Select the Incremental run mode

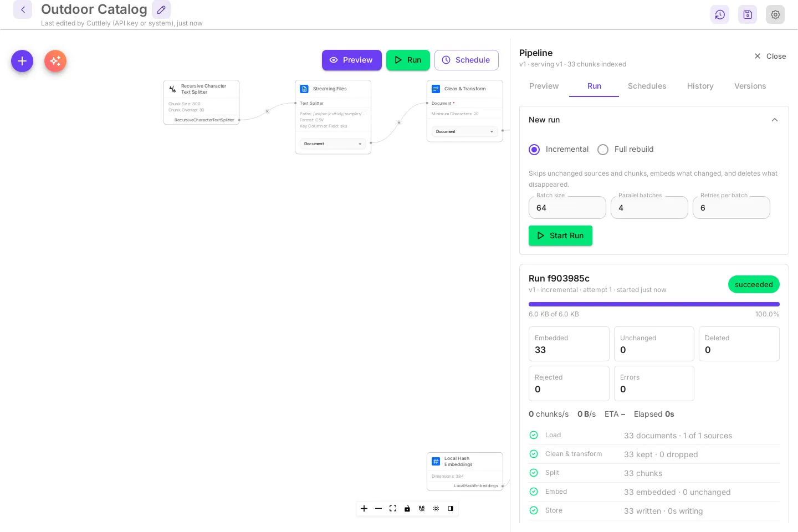click(x=534, y=150)
